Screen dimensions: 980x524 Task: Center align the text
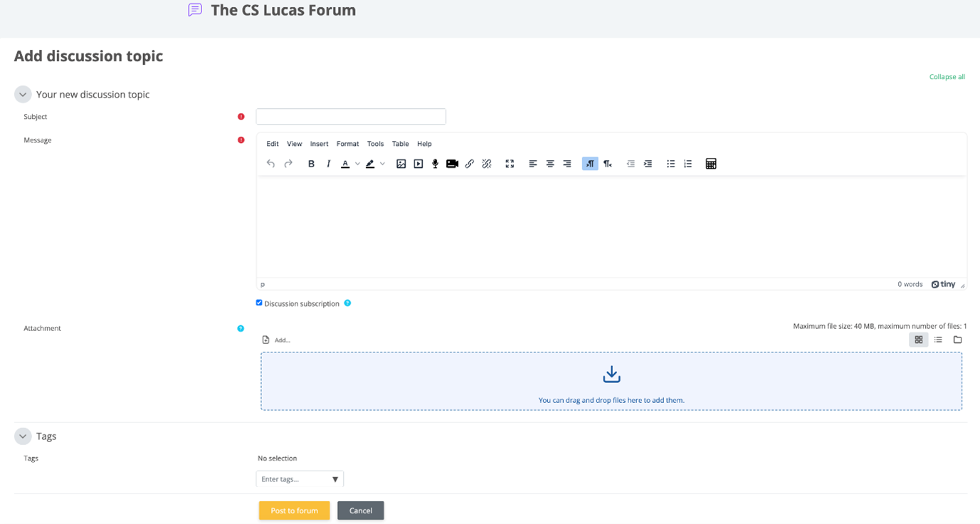[x=550, y=164]
